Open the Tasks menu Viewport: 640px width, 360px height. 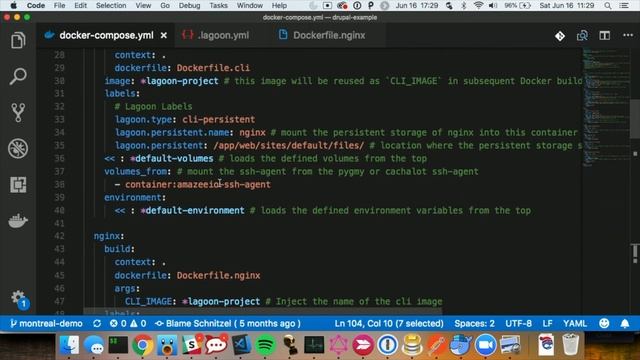[218, 5]
